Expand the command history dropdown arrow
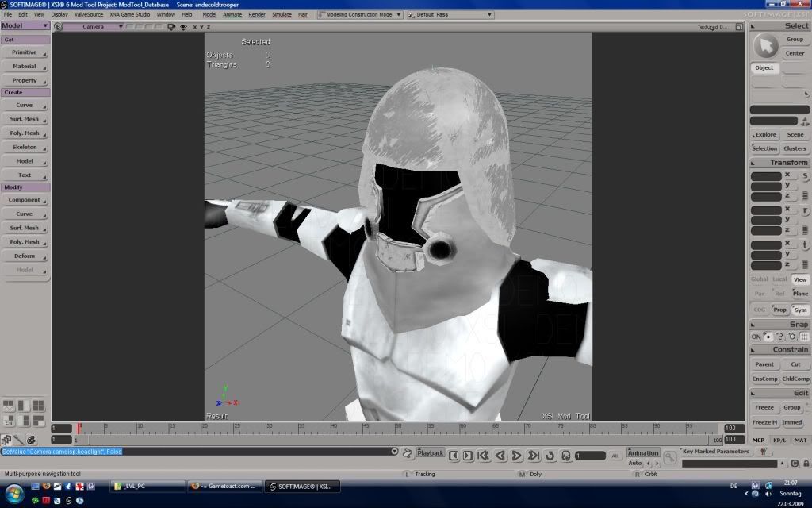This screenshot has height=508, width=812. point(394,452)
